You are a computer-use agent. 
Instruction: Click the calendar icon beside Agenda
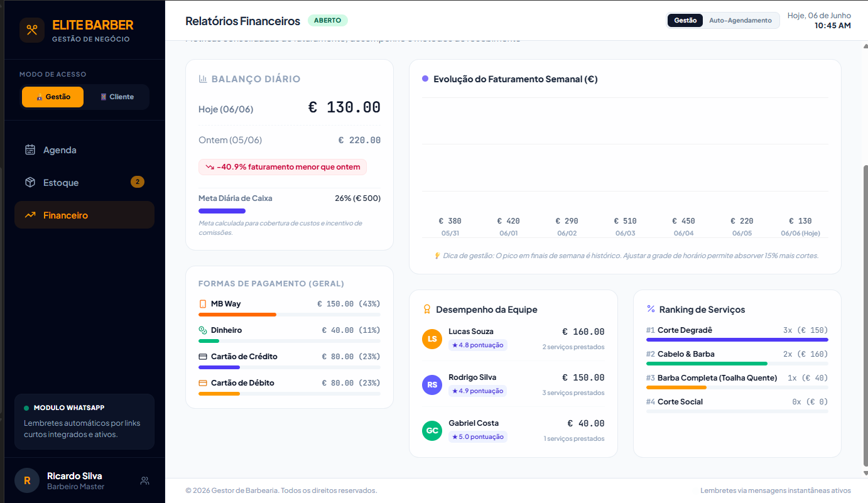point(30,150)
